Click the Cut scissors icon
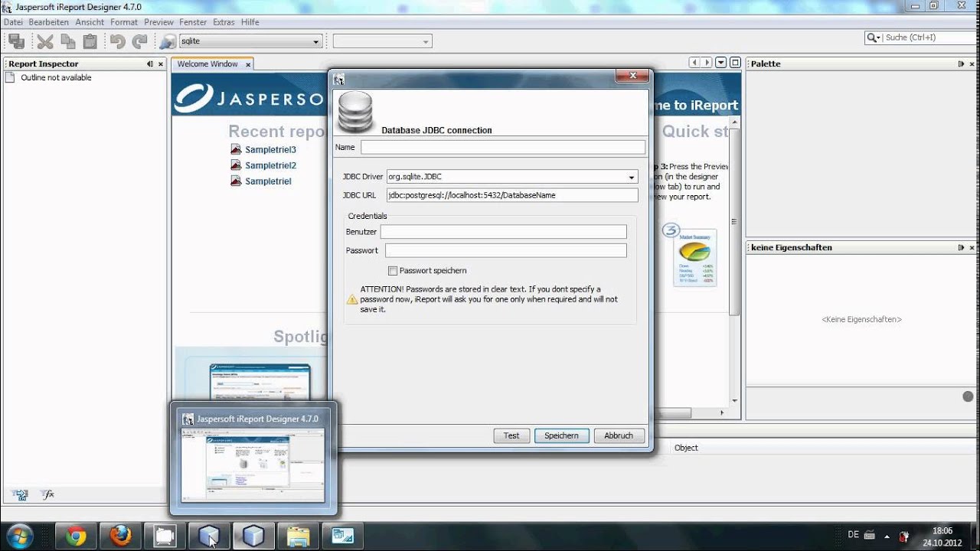 (45, 41)
